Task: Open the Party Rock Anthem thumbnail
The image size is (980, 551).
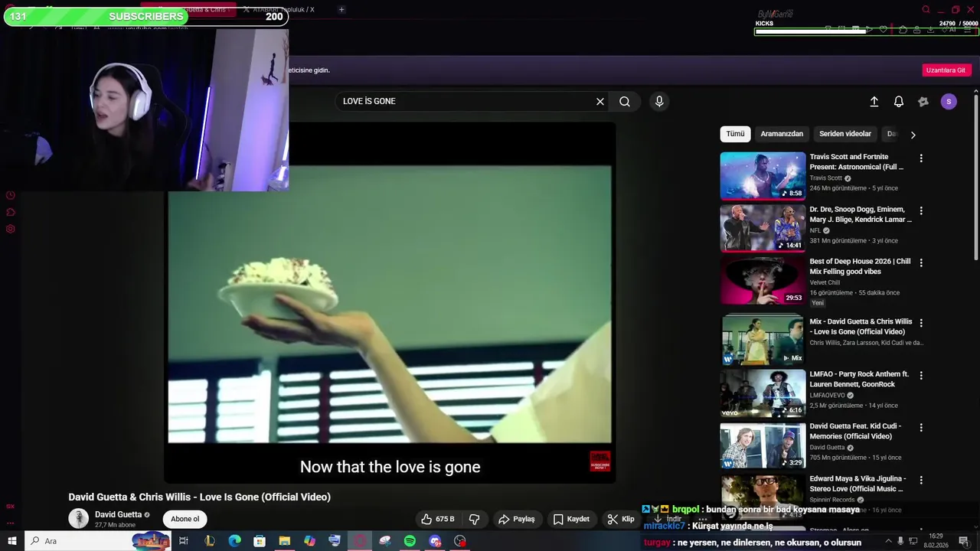Action: pos(763,393)
